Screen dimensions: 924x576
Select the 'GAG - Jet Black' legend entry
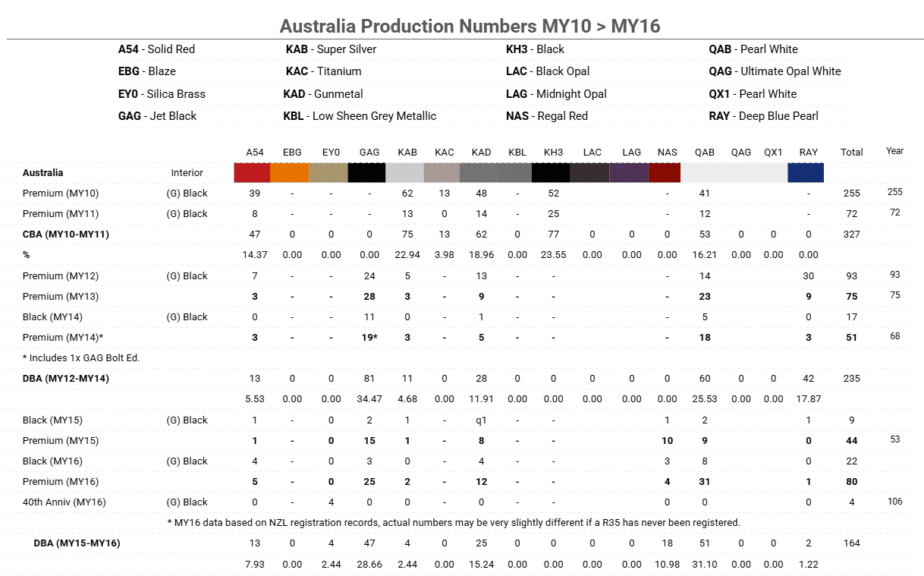pyautogui.click(x=157, y=116)
